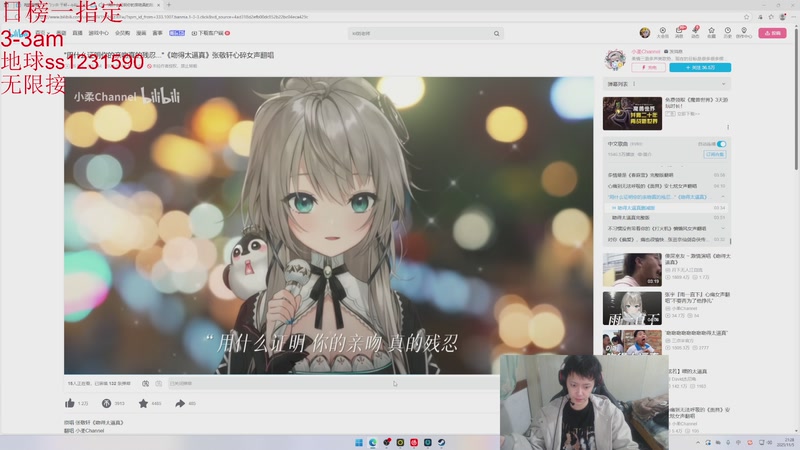The height and width of the screenshot is (450, 800).
Task: Open the danmaku list three-dot options icon
Action: [634, 84]
